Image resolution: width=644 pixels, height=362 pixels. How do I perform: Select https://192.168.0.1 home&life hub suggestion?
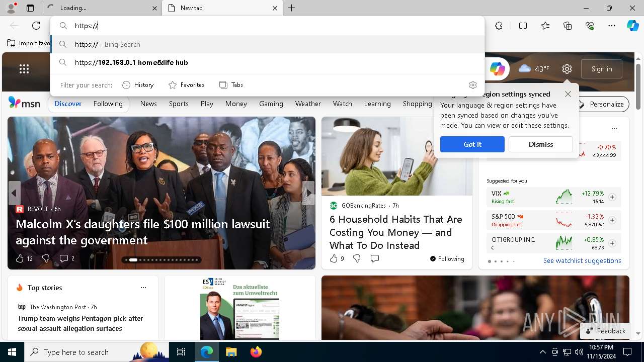point(268,62)
